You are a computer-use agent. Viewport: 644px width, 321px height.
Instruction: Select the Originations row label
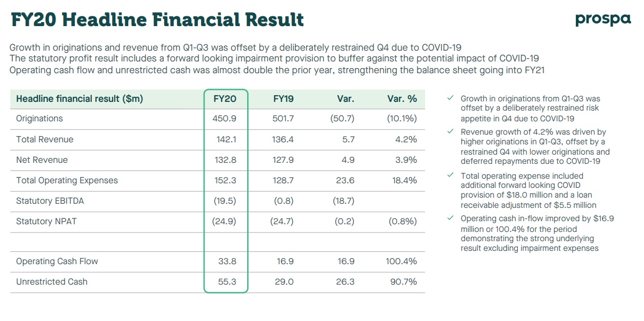(39, 118)
